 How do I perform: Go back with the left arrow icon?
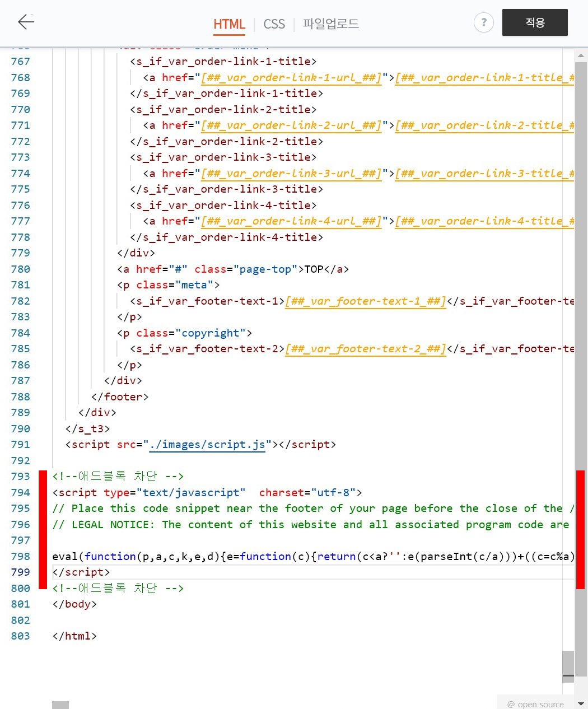tap(26, 22)
